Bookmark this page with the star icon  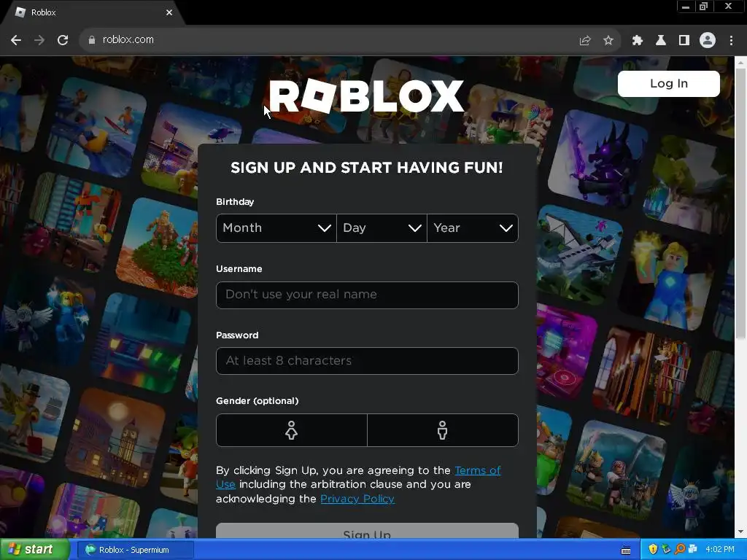[608, 41]
